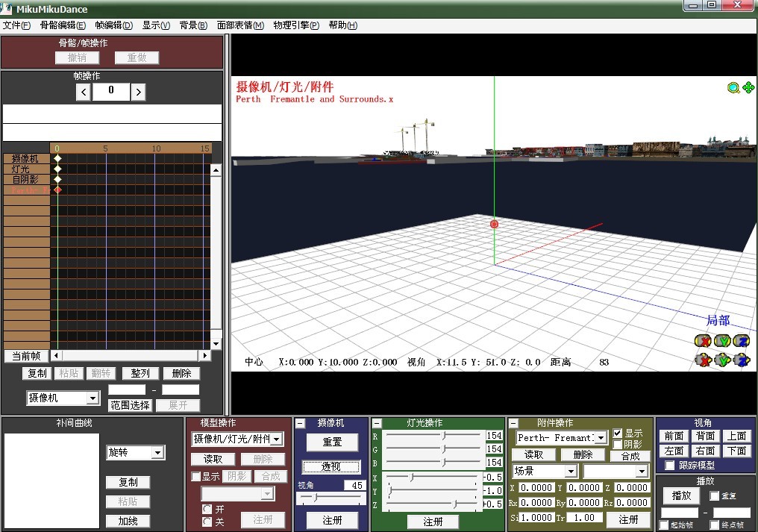Click the diamond-shaped blue Z axis move icon
Image resolution: width=758 pixels, height=532 pixels.
click(x=741, y=360)
